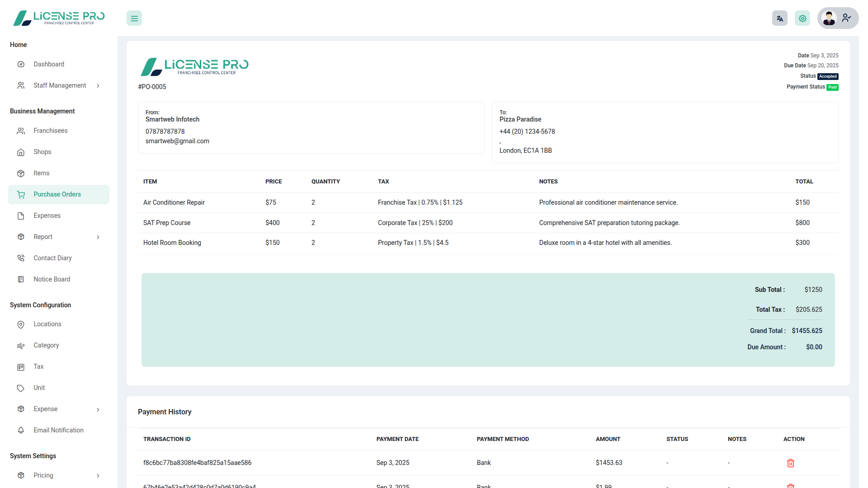
Task: Click the Dashboard compass icon
Action: click(21, 64)
